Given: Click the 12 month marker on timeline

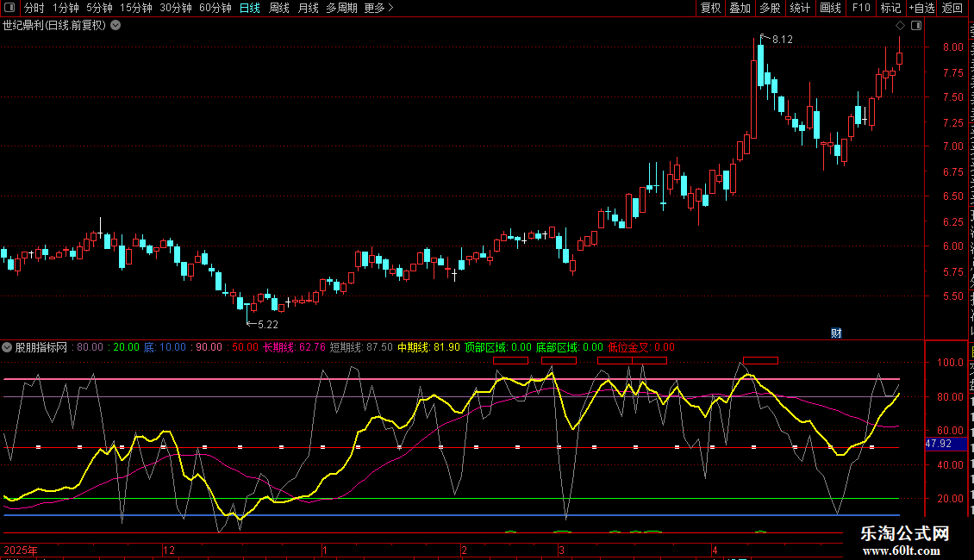Looking at the screenshot, I should tap(169, 550).
